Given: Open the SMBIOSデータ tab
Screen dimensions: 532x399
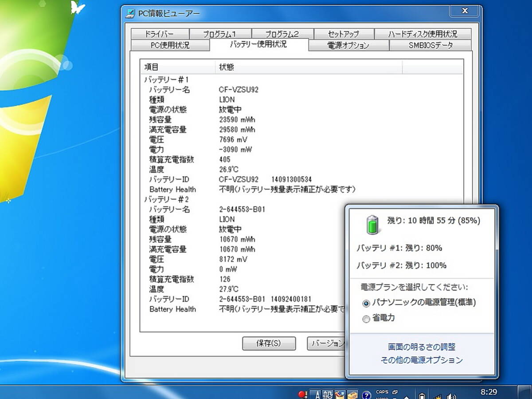Looking at the screenshot, I should pyautogui.click(x=430, y=45).
